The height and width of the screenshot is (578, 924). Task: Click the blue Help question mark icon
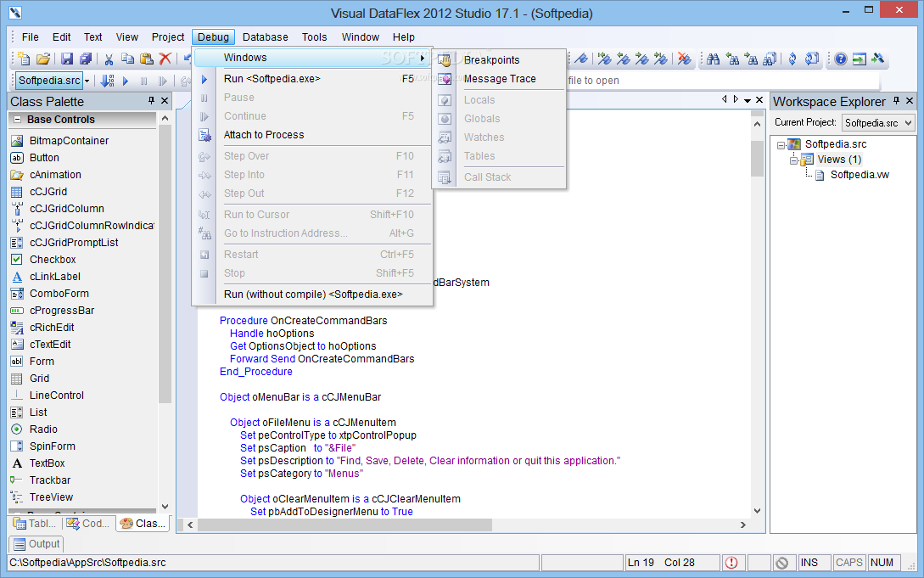(841, 59)
